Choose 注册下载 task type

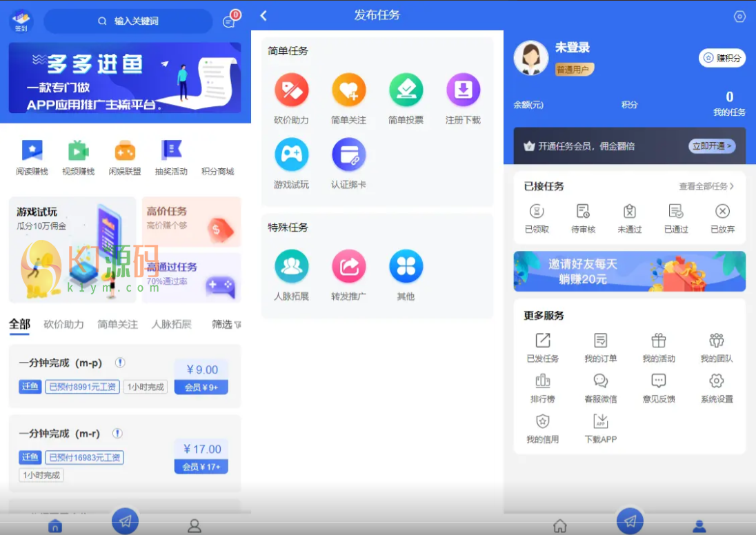(463, 99)
